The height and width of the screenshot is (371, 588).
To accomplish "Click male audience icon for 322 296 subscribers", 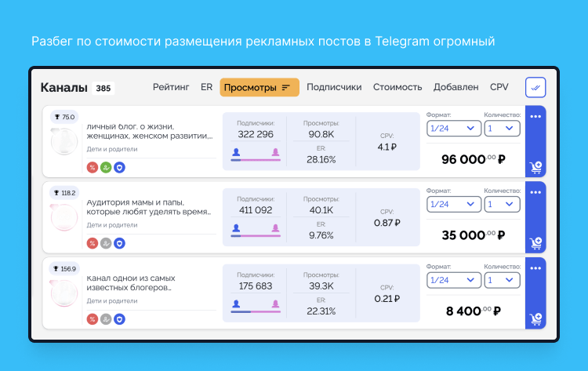I will (236, 152).
